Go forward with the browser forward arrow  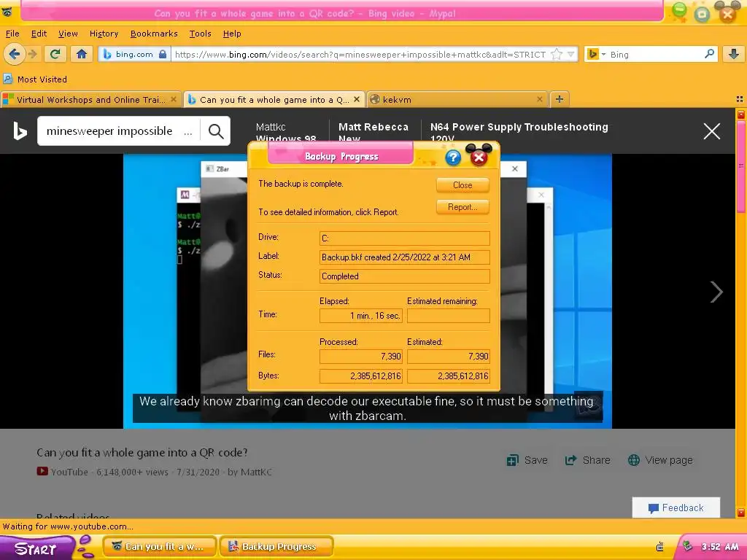pos(33,54)
